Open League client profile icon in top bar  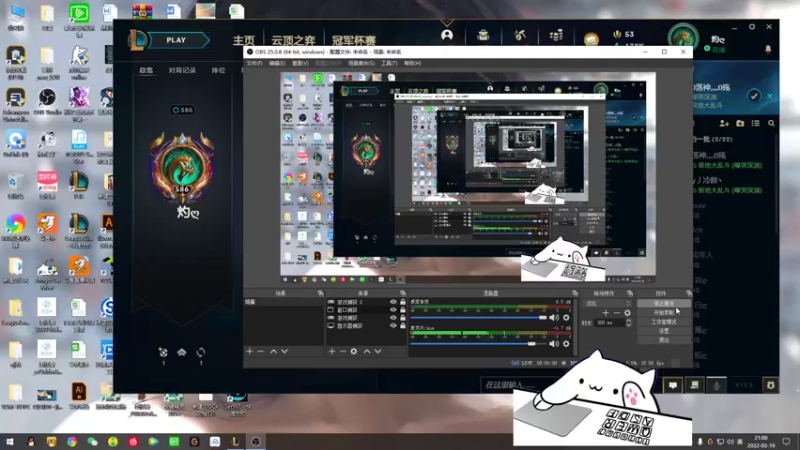click(447, 35)
